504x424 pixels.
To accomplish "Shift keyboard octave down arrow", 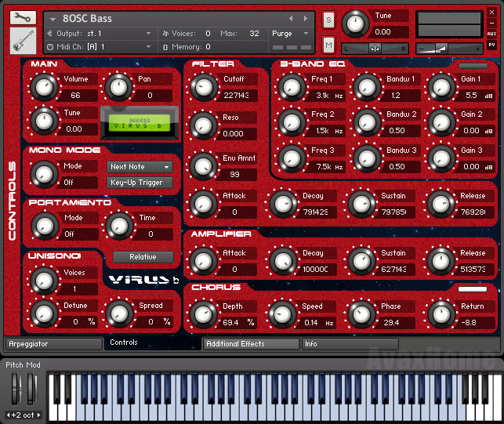I will (x=9, y=415).
